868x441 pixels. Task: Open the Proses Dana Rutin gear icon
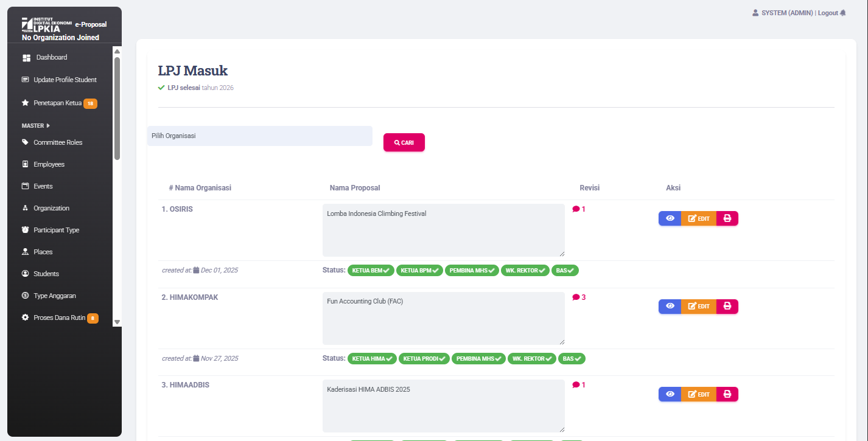(x=25, y=318)
